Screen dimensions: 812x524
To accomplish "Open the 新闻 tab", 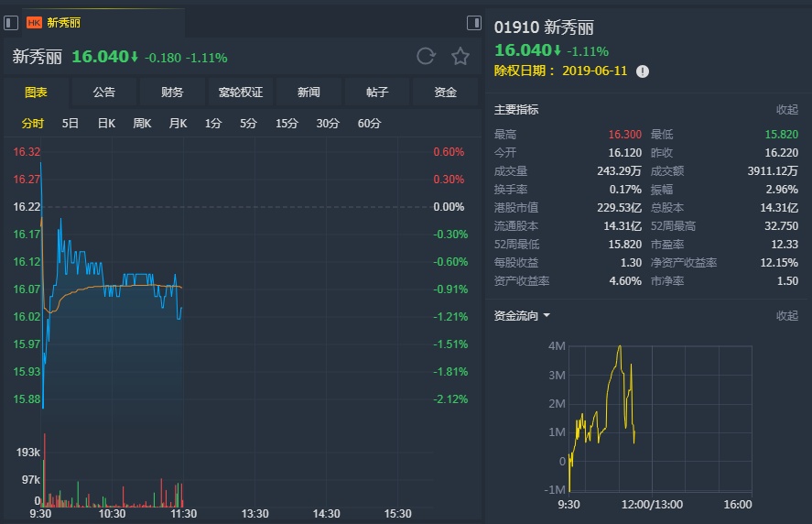I will pyautogui.click(x=309, y=93).
